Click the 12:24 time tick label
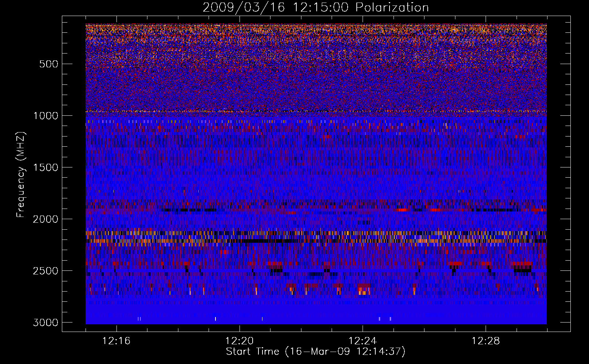The width and height of the screenshot is (589, 364). (x=362, y=341)
